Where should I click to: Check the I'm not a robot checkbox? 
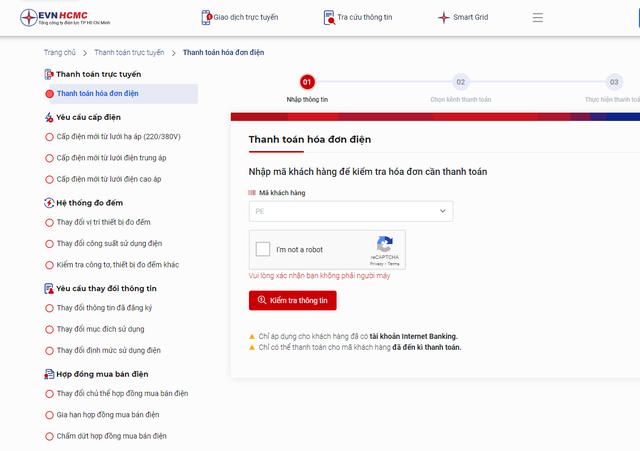pyautogui.click(x=263, y=249)
